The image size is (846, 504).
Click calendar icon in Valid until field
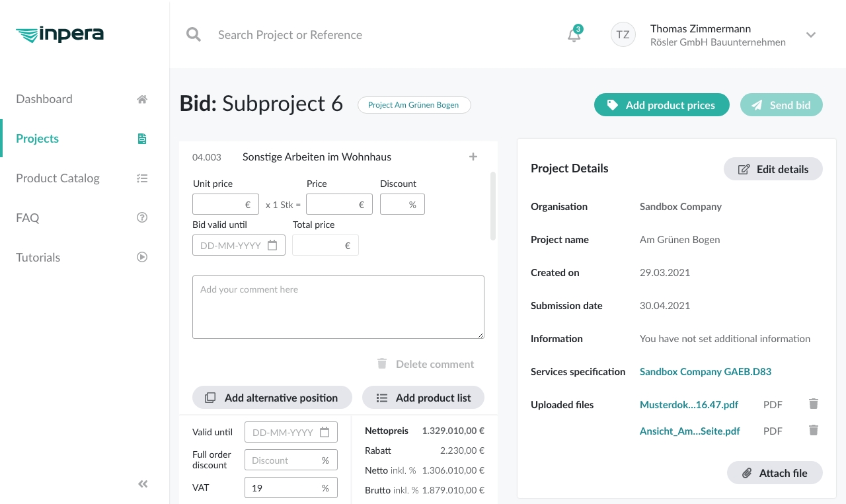325,432
